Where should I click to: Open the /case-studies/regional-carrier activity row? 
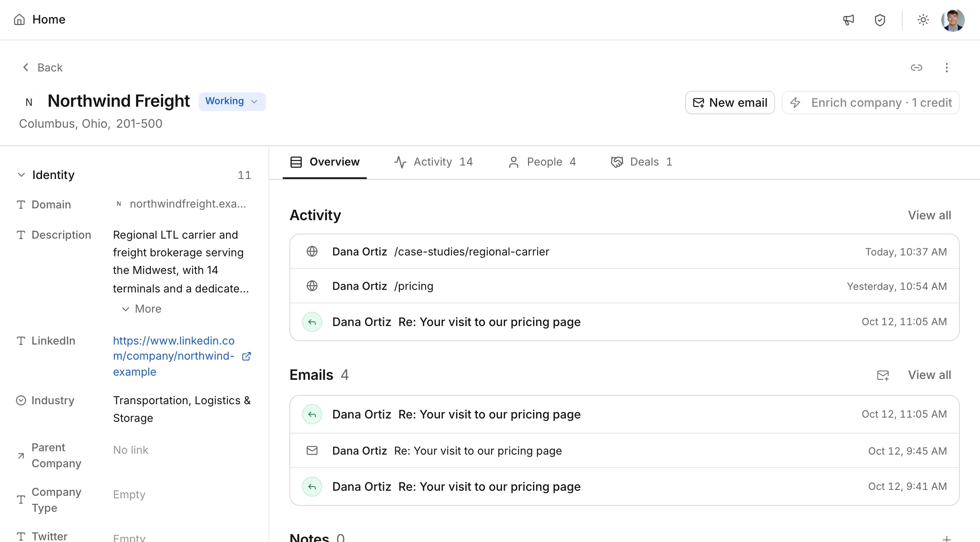point(624,252)
